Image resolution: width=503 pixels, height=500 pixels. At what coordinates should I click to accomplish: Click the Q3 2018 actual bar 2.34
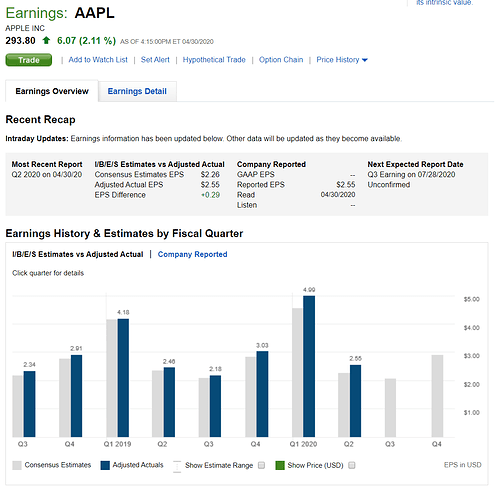[29, 404]
